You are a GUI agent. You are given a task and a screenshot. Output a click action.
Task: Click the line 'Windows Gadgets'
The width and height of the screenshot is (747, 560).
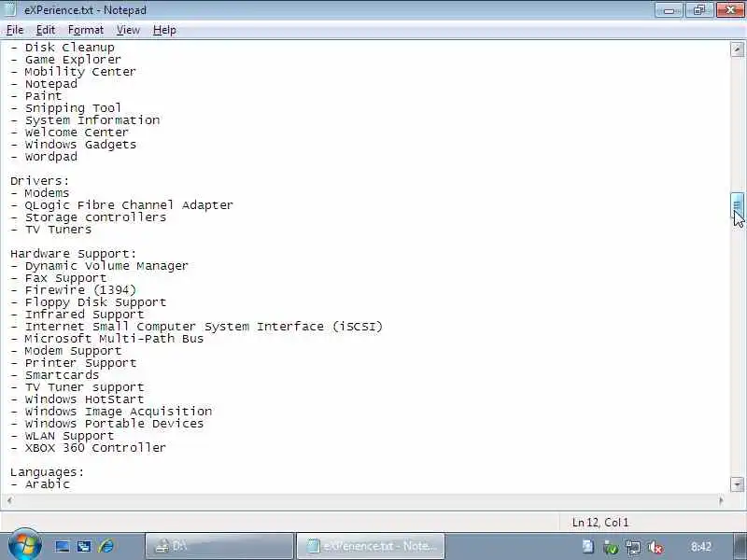point(73,145)
